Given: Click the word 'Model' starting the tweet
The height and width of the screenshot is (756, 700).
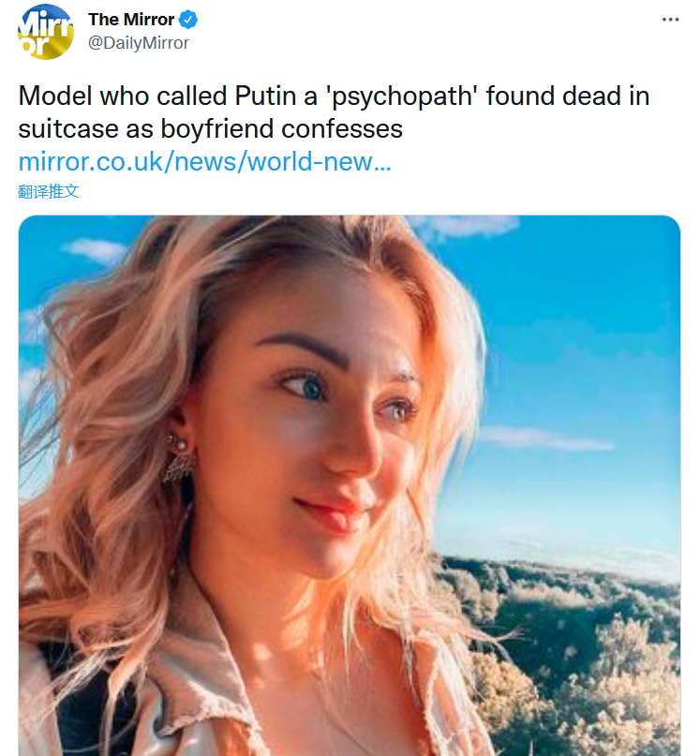Looking at the screenshot, I should click(55, 96).
